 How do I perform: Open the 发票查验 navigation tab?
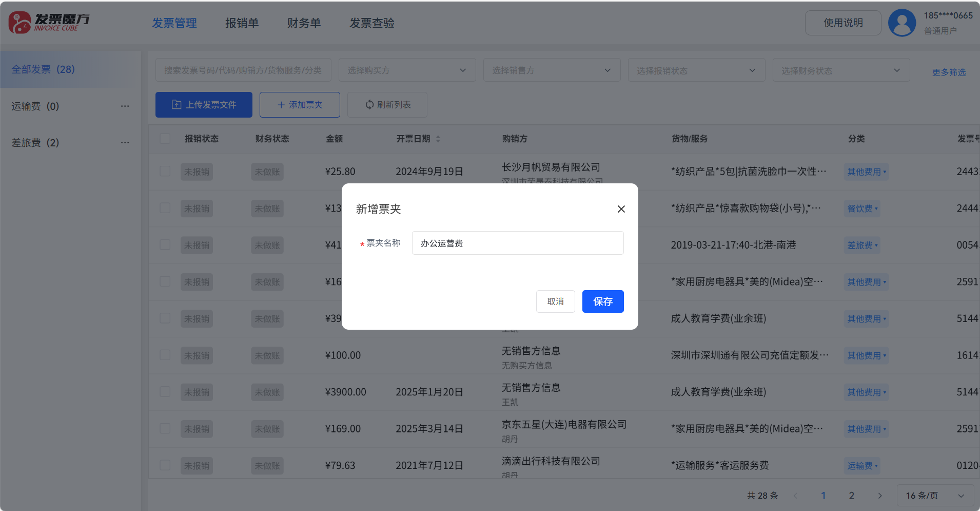point(372,23)
